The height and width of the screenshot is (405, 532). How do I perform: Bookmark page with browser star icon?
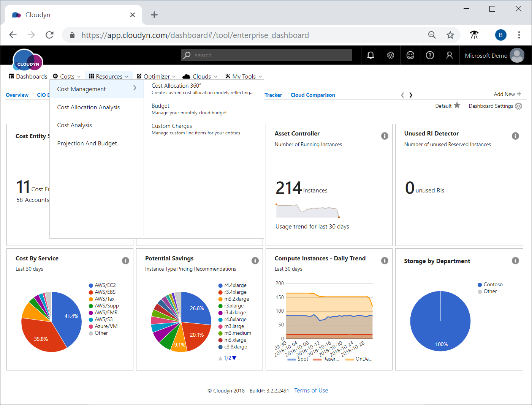[x=450, y=35]
